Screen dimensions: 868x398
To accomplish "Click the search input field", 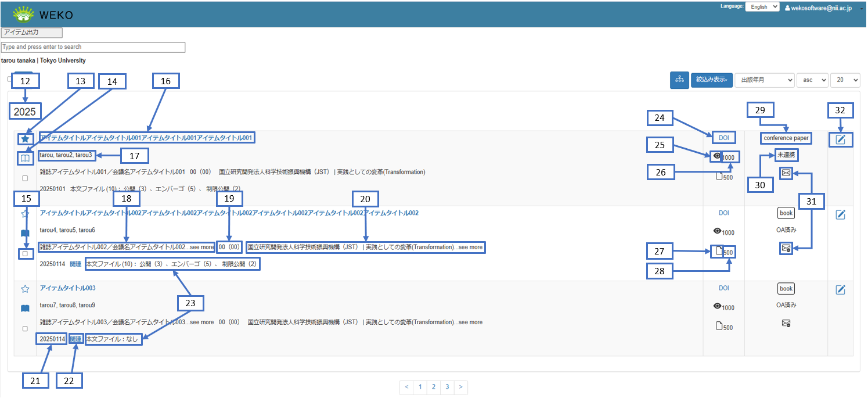I will pyautogui.click(x=93, y=47).
